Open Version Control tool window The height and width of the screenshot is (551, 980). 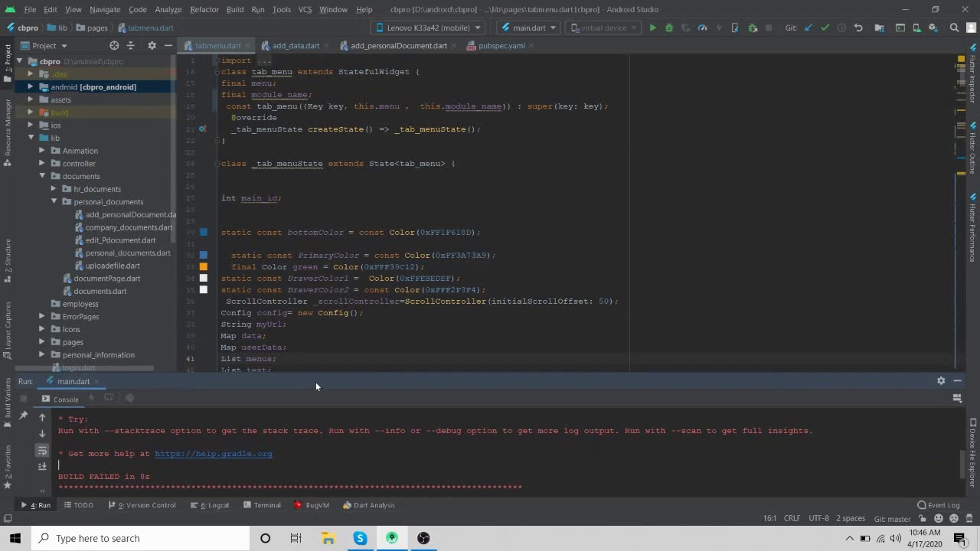[142, 505]
